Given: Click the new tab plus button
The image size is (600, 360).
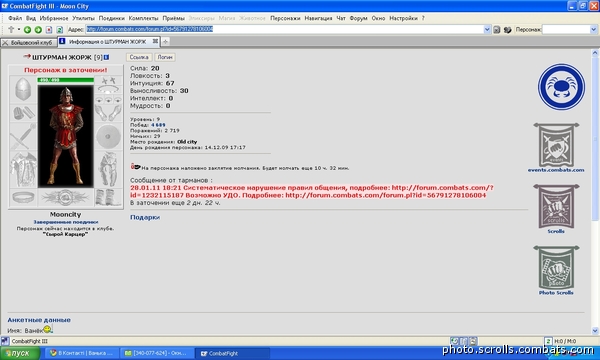Looking at the screenshot, I should (x=165, y=42).
